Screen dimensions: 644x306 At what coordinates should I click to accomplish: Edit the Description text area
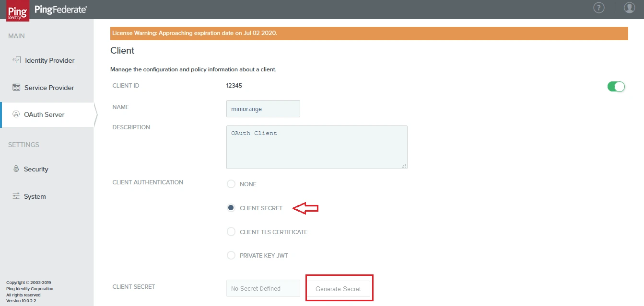pyautogui.click(x=316, y=147)
